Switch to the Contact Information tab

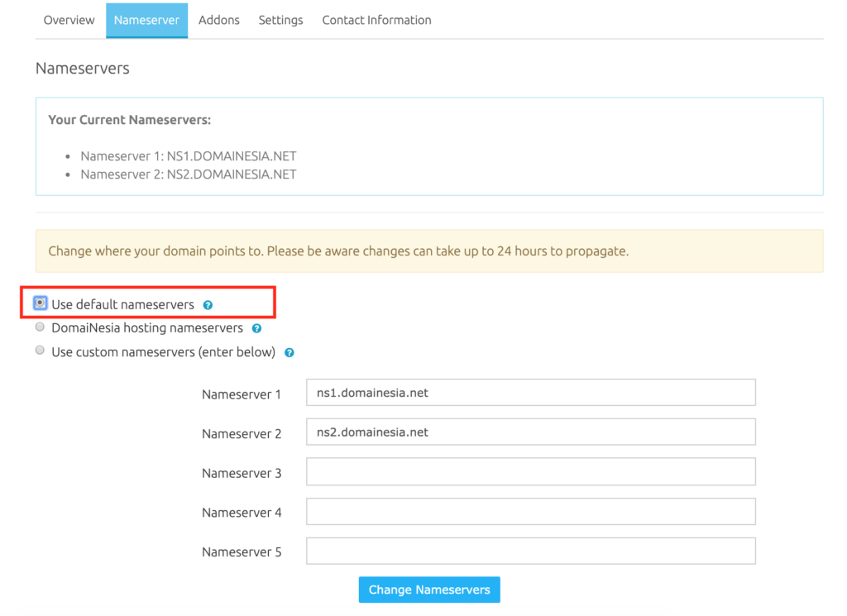tap(376, 20)
